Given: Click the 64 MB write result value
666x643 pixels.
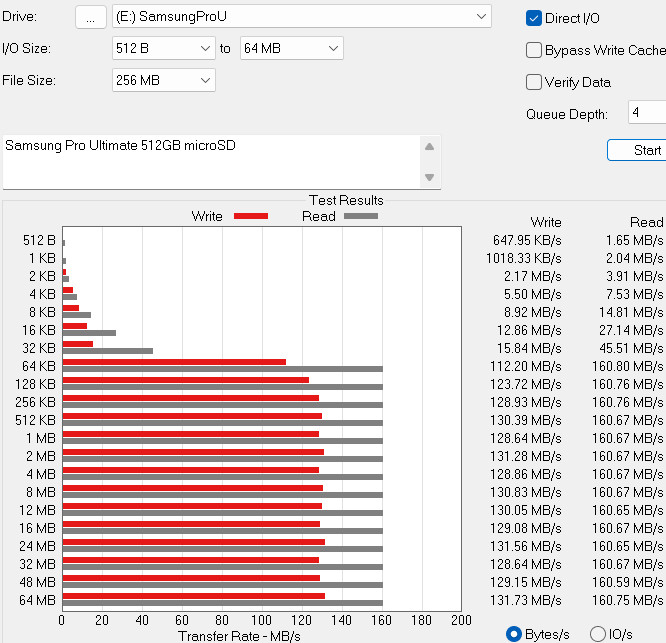Looking at the screenshot, I should tap(525, 601).
